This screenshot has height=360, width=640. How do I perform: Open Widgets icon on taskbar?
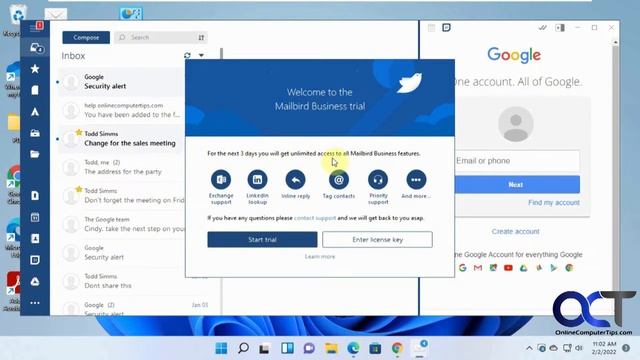(x=287, y=348)
